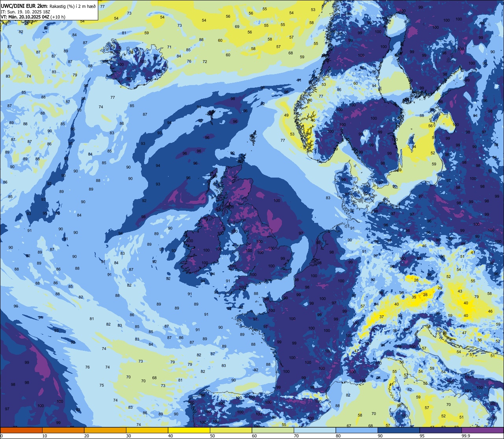This screenshot has width=504, height=439.
Task: Click the 50–60 yellow-green legend swatch
Action: pyautogui.click(x=231, y=430)
